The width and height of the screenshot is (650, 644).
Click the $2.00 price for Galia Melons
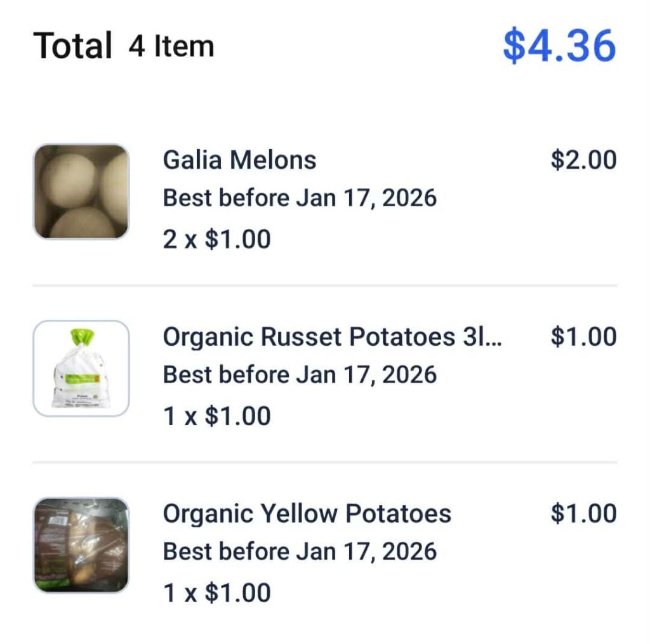coord(582,160)
